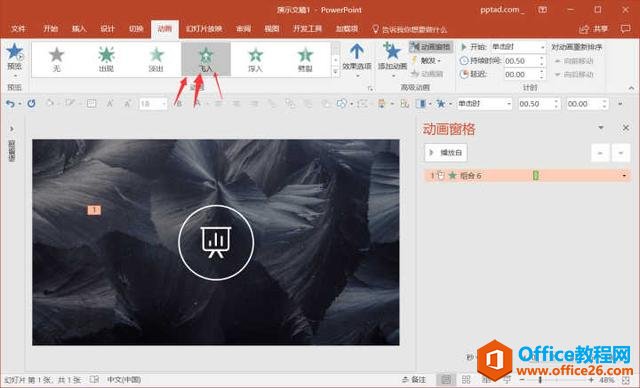Click the Delay (延迟) field 00.00 in ribbon
Image resolution: width=640 pixels, height=388 pixels.
click(524, 74)
